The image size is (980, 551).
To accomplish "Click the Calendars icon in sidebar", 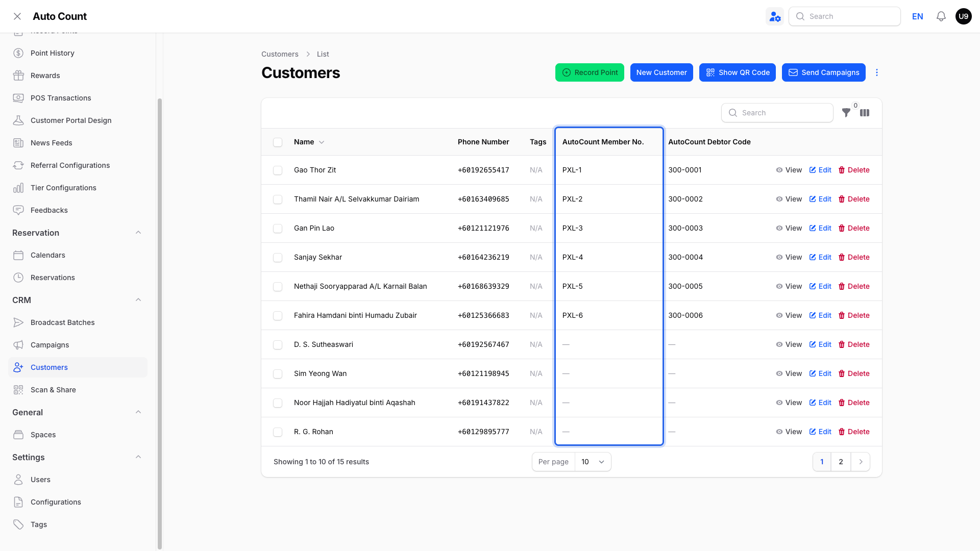I will pos(18,255).
